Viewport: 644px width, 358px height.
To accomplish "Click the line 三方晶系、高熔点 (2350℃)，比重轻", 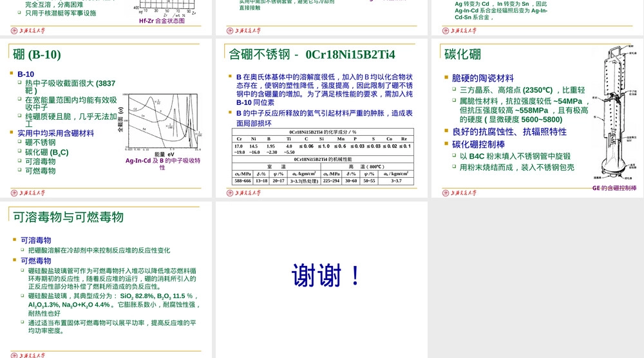I will coord(522,90).
